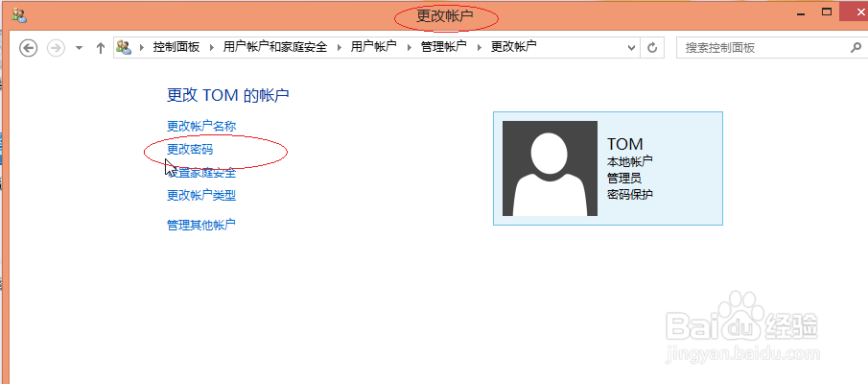Expand the arrow after the address bar icon

142,48
